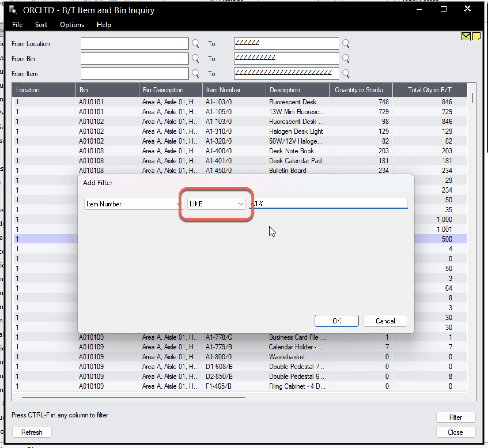The image size is (488, 448).
Task: Open the File menu
Action: click(17, 25)
